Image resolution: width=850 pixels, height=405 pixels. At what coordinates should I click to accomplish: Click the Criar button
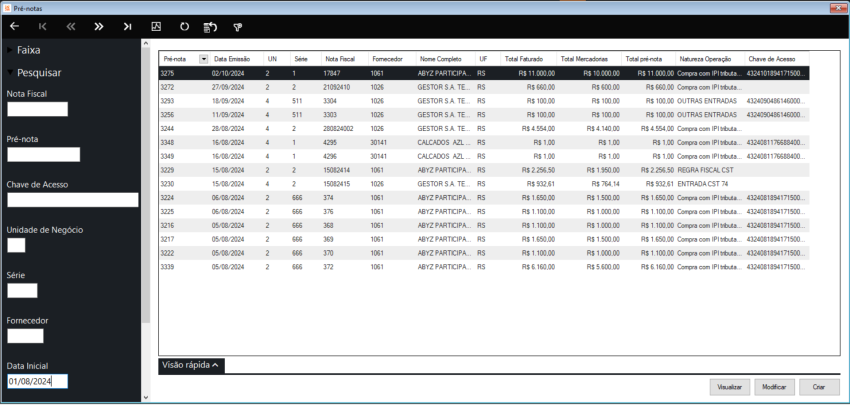pos(819,387)
